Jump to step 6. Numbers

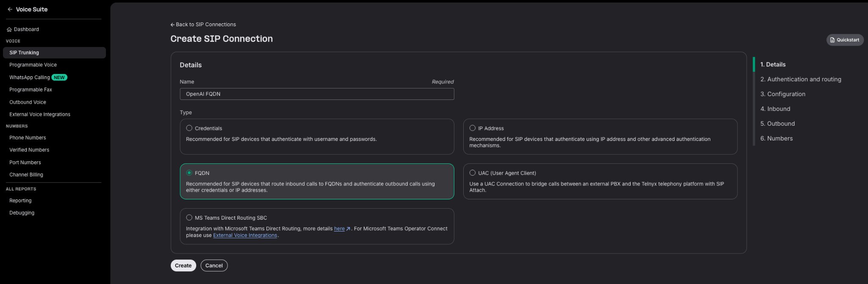[x=776, y=138]
